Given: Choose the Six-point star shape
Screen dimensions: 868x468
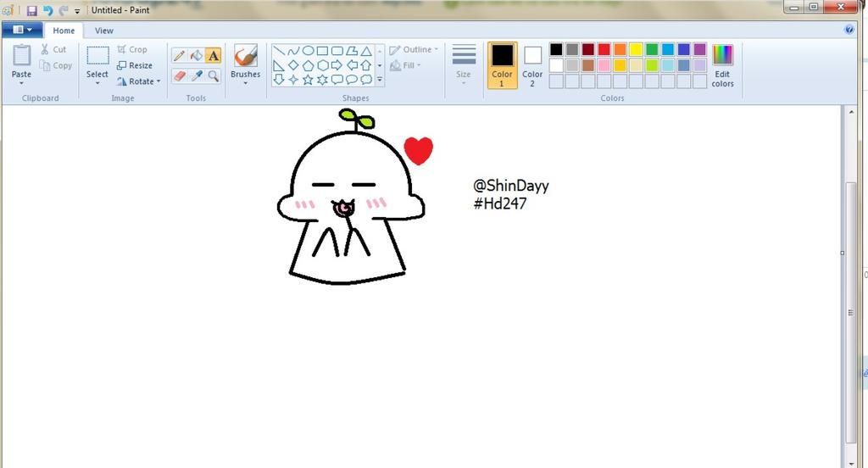Looking at the screenshot, I should pyautogui.click(x=322, y=80).
